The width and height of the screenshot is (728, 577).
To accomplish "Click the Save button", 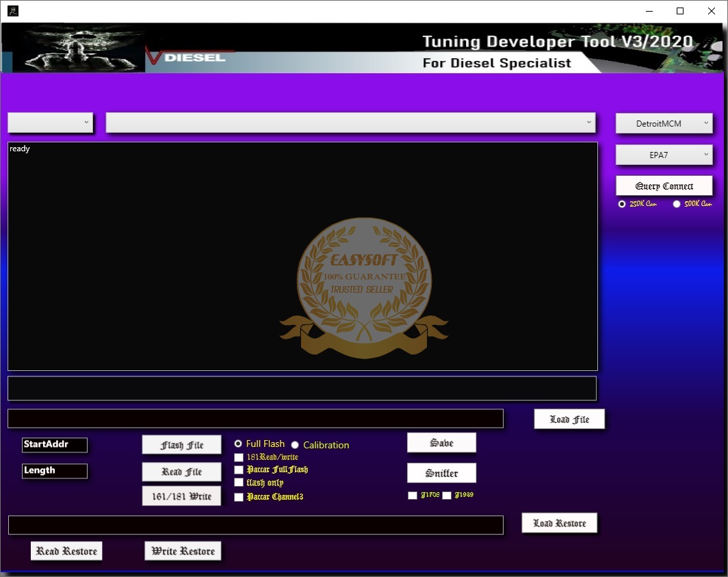I will coord(441,443).
